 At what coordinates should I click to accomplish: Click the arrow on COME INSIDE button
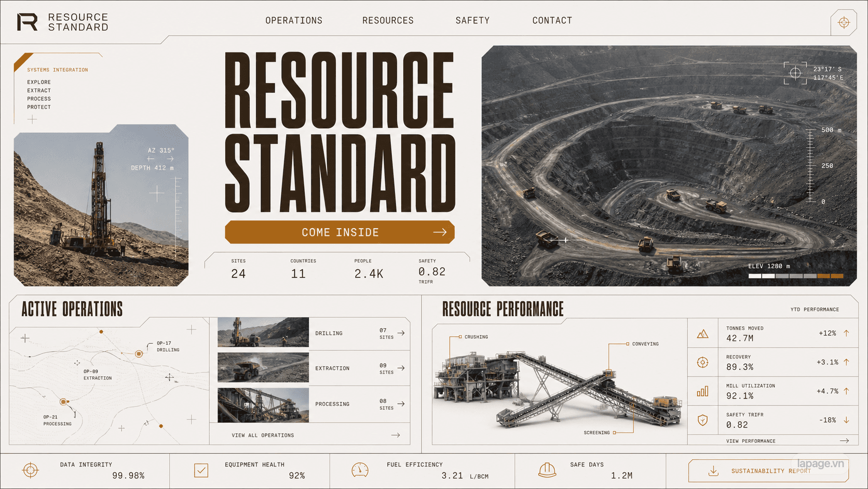[440, 232]
